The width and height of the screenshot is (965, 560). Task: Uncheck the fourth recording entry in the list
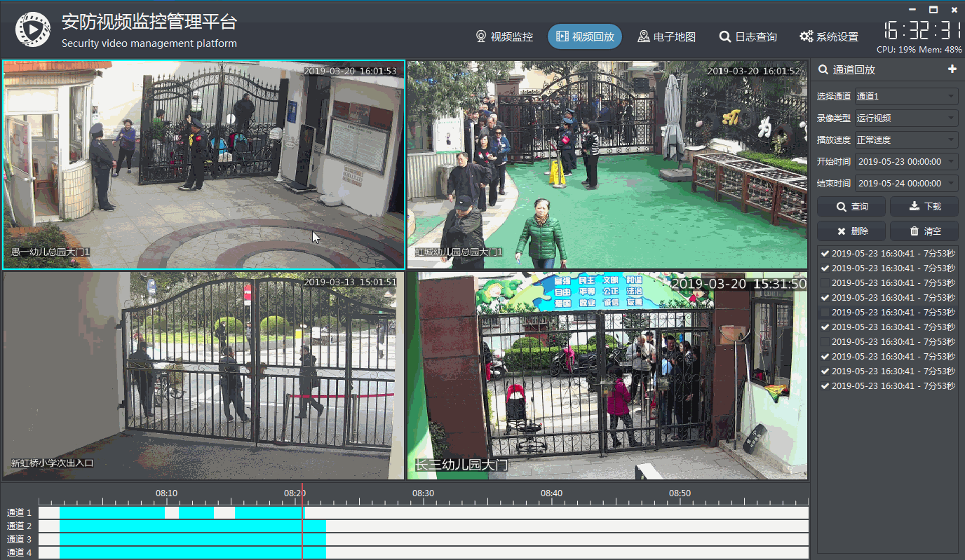[x=825, y=297]
